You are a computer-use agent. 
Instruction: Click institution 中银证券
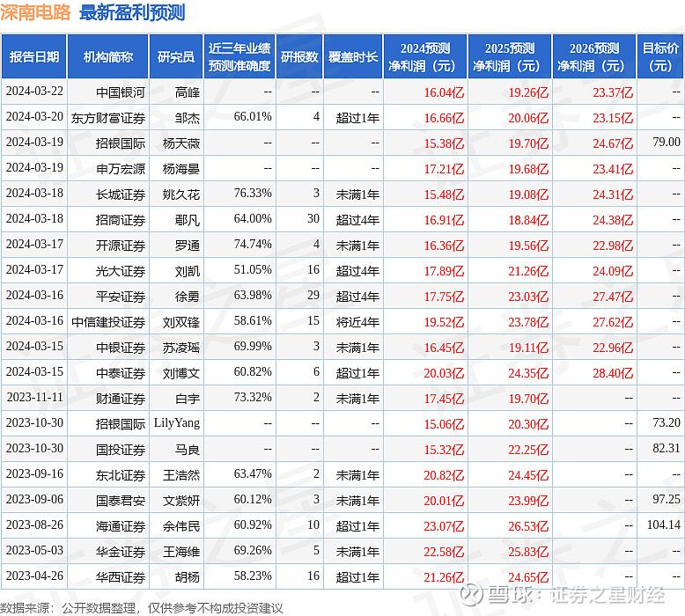[120, 348]
